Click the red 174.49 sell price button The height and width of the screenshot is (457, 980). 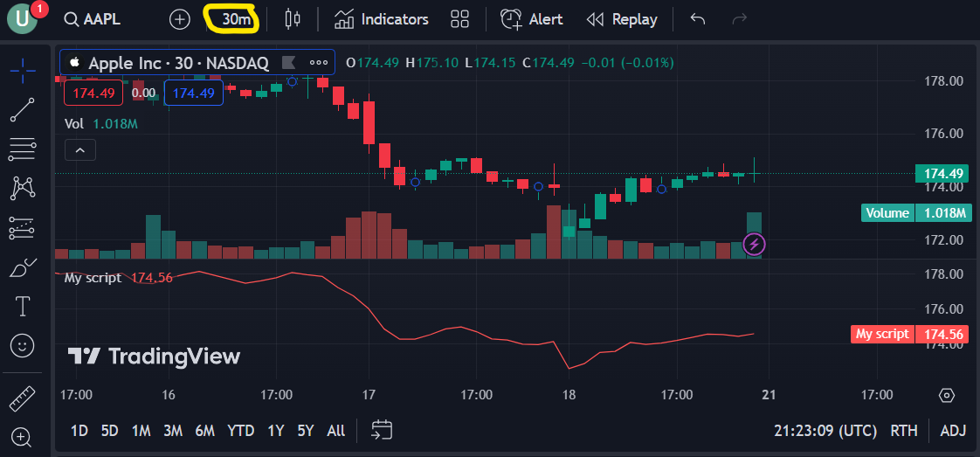tap(93, 93)
